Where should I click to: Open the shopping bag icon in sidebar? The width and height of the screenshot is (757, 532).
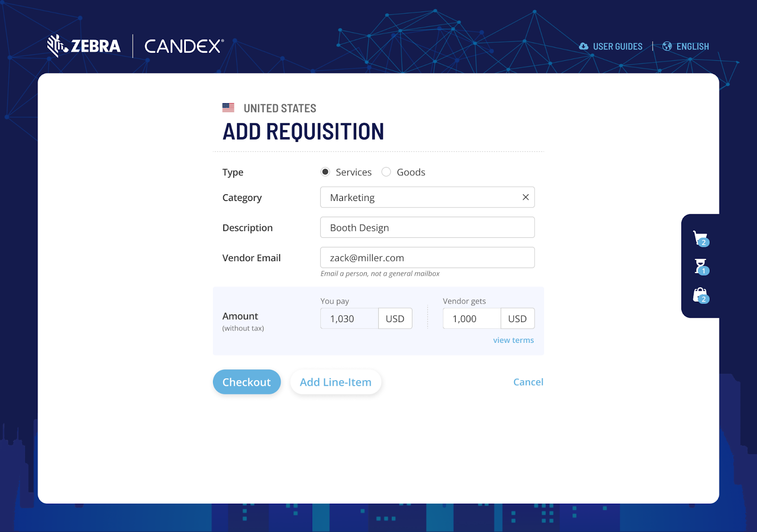(700, 295)
